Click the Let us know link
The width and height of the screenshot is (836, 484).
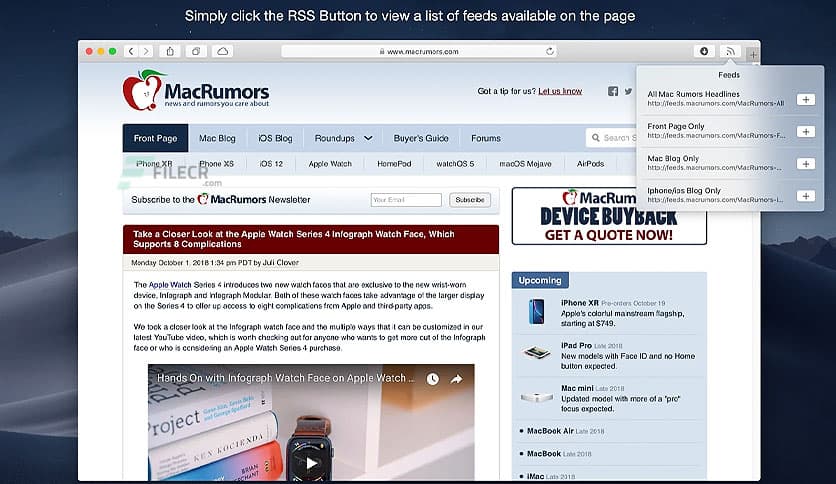point(560,91)
